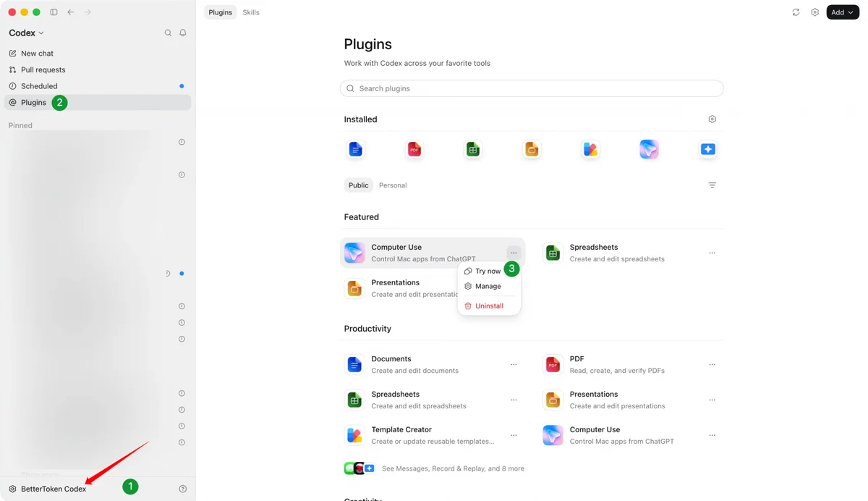Open installed Template Creator plugin icon
This screenshot has height=501, width=868.
coord(590,149)
